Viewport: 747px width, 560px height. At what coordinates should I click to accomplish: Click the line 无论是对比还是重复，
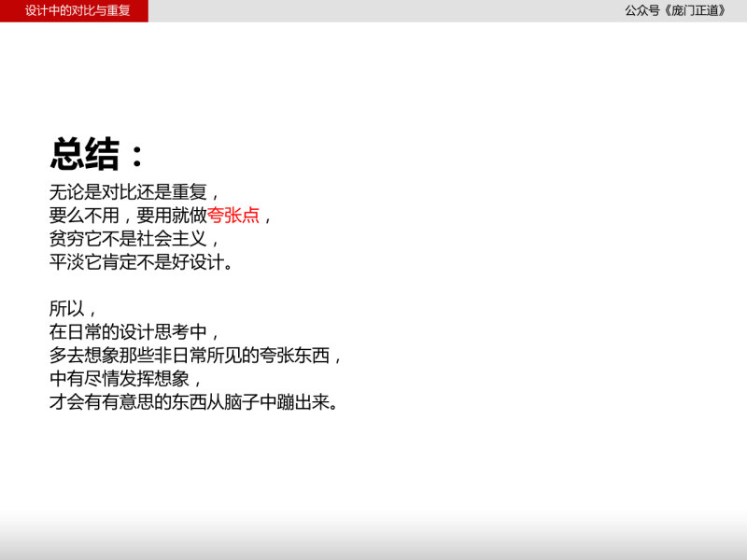point(134,192)
